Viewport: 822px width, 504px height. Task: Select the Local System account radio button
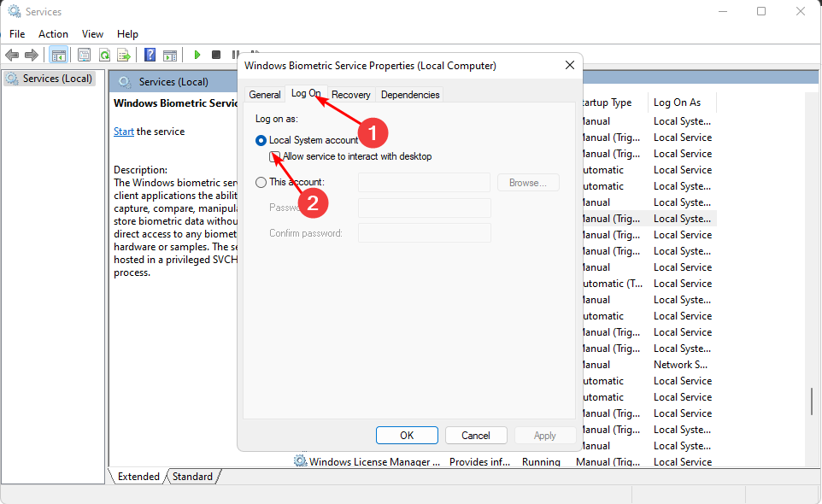coord(261,140)
